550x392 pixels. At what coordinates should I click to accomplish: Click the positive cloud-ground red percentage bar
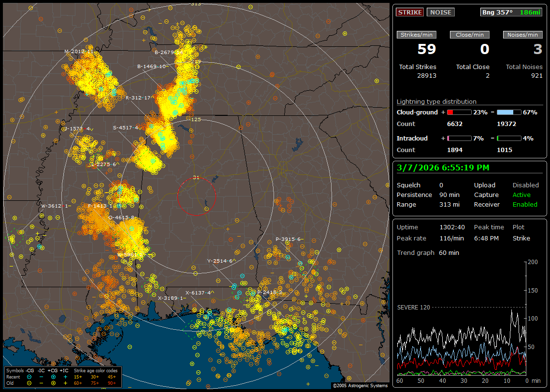click(x=459, y=112)
